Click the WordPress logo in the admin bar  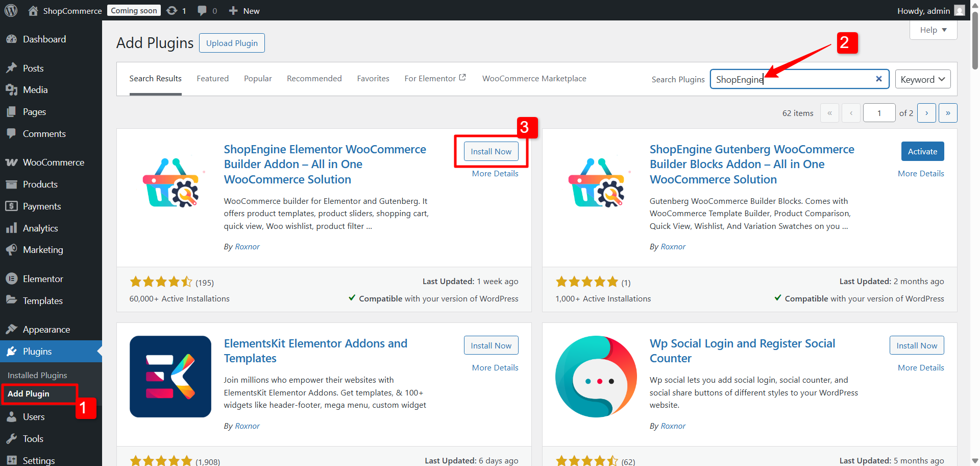[11, 10]
